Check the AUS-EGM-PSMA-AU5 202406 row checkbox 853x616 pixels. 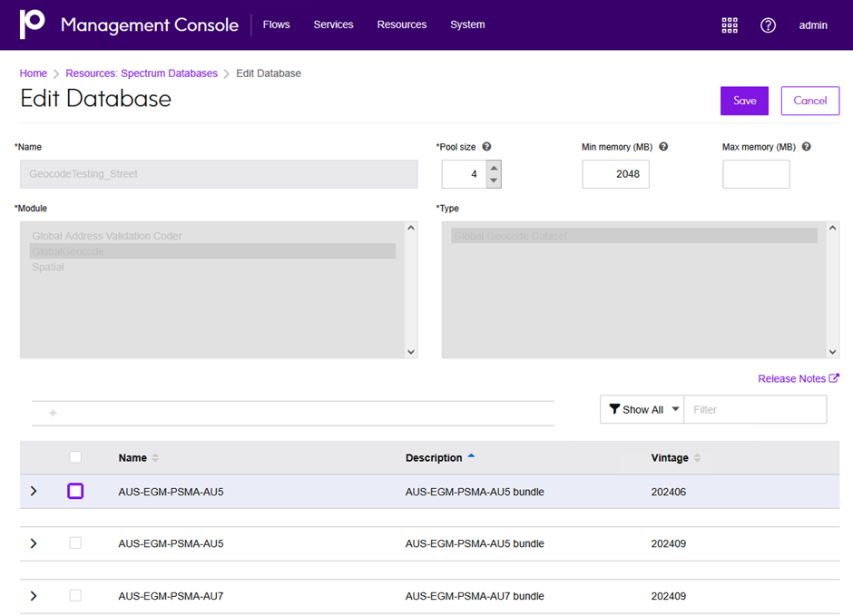point(75,491)
